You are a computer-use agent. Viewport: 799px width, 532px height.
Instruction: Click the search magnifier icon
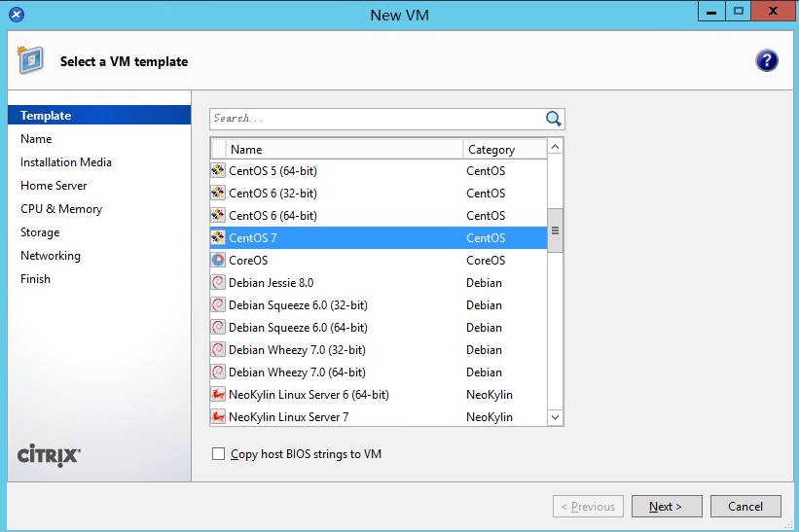553,119
